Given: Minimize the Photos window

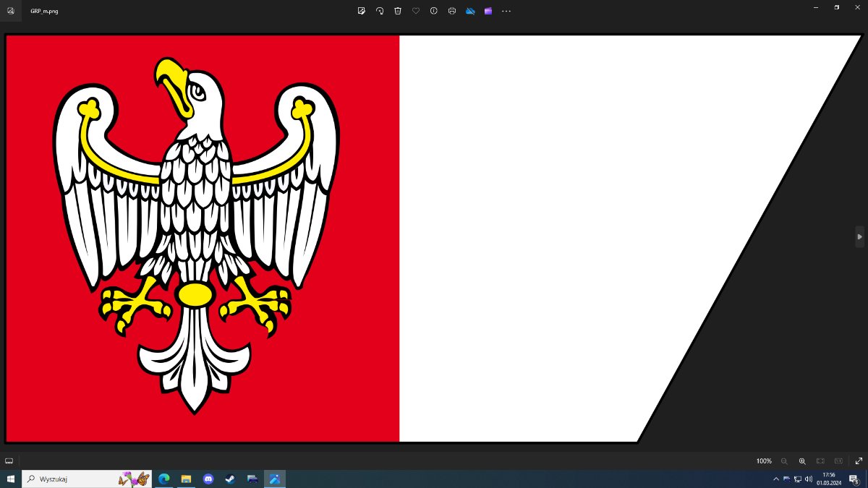Looking at the screenshot, I should (x=815, y=7).
